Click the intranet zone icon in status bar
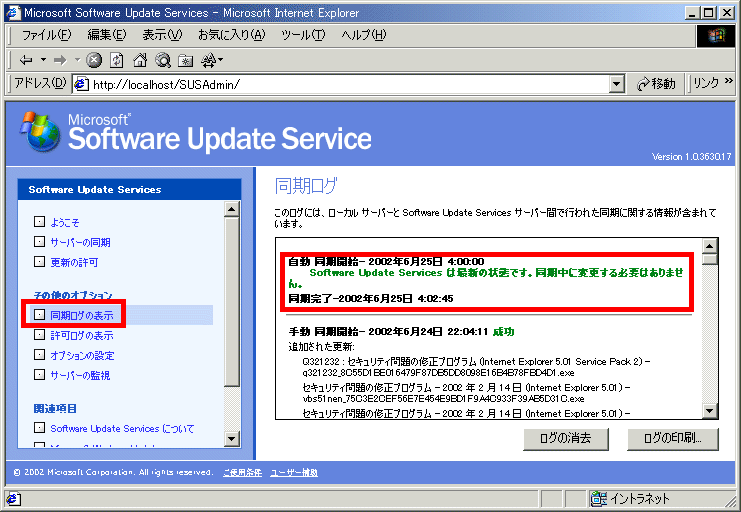Viewport: 741px width, 512px height. [599, 498]
